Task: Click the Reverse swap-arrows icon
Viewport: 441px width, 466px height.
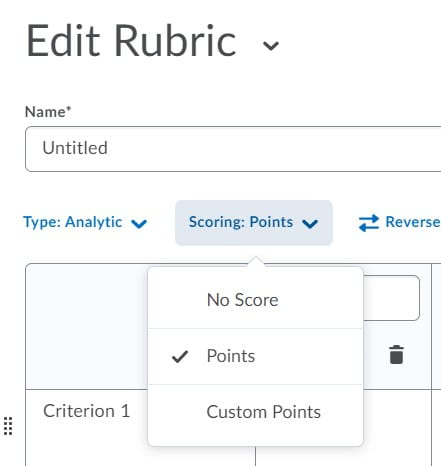Action: click(369, 223)
